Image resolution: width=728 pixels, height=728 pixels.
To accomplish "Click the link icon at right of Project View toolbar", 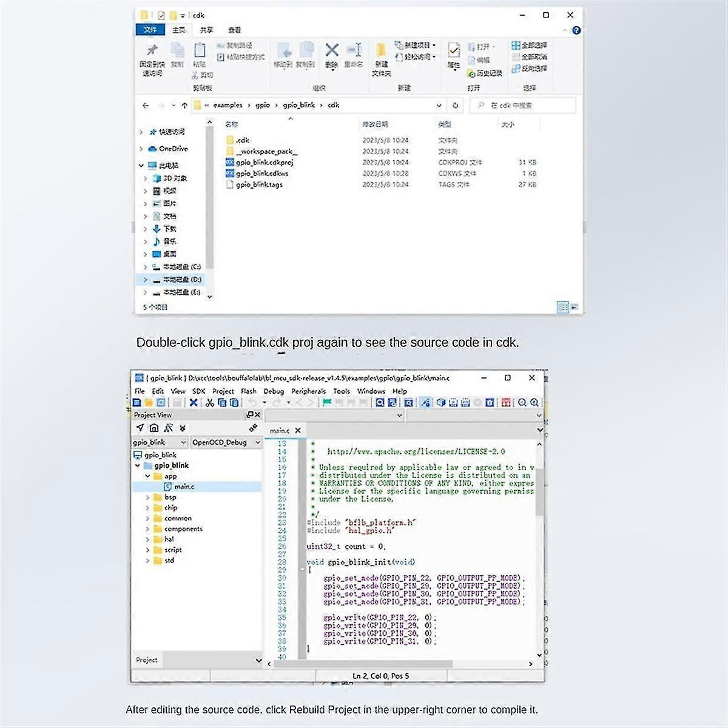I will 253,428.
